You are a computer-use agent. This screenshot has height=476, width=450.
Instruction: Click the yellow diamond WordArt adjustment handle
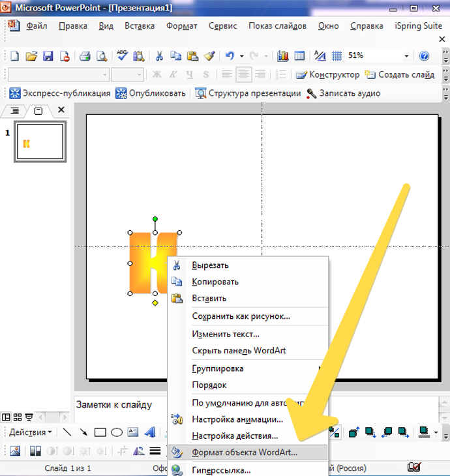click(x=155, y=303)
